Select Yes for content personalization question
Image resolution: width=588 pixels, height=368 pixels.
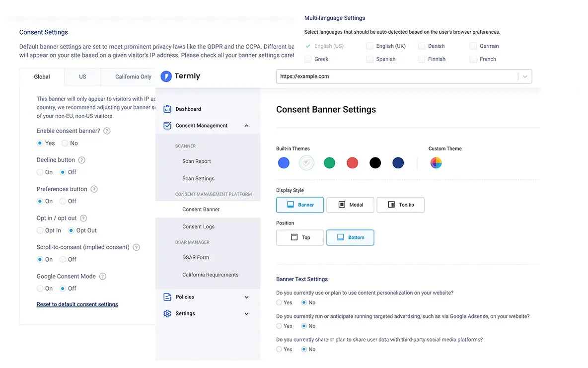point(279,303)
